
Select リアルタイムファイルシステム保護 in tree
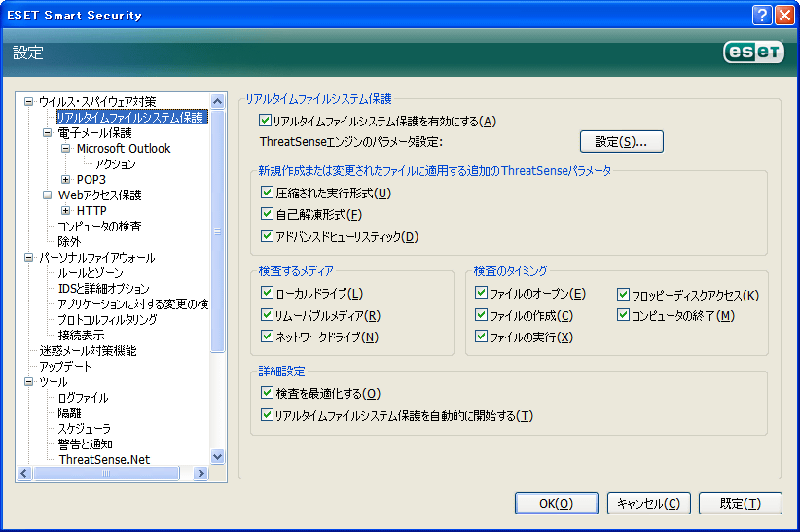131,118
